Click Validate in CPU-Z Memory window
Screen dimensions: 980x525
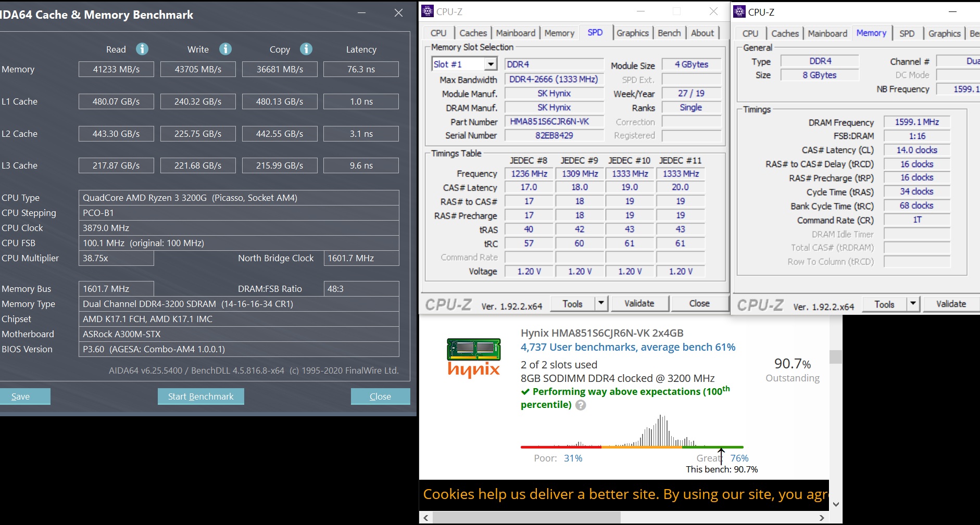click(951, 304)
